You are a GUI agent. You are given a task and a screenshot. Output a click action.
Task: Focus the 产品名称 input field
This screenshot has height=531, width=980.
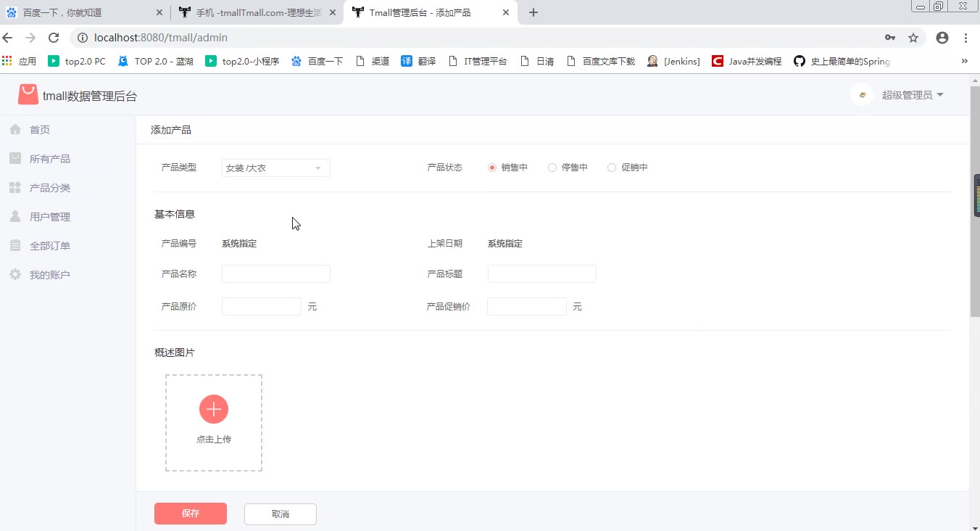pyautogui.click(x=276, y=273)
